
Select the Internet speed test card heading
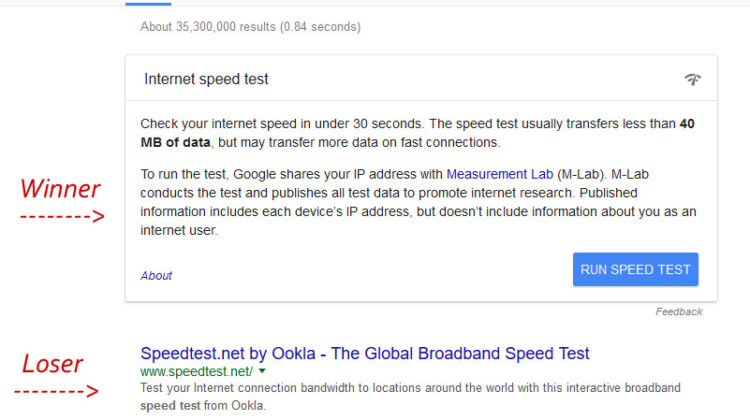click(206, 79)
